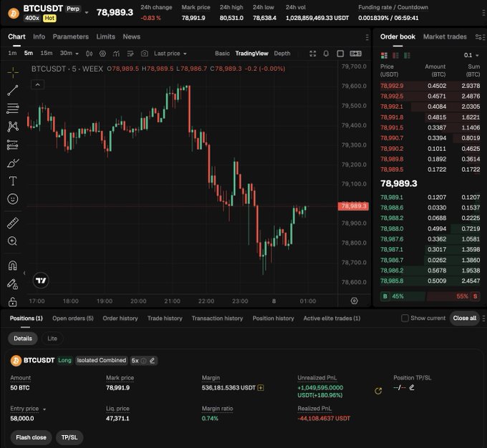Image resolution: width=487 pixels, height=448 pixels.
Task: Open candlestick chart type selector
Action: pos(89,54)
